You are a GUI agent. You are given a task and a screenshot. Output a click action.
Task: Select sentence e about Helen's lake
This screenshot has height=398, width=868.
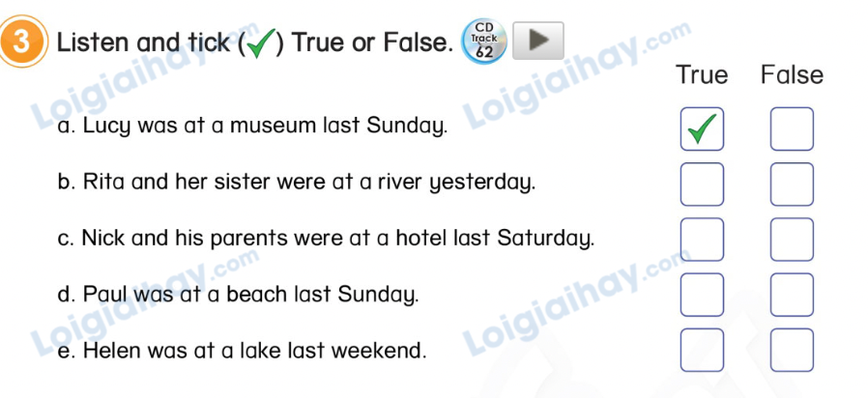coord(242,351)
